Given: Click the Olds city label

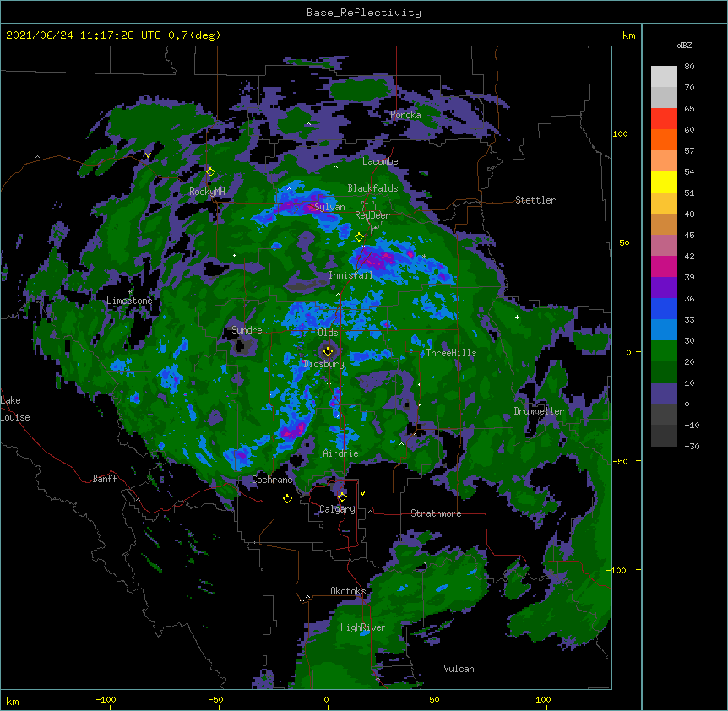Looking at the screenshot, I should (x=328, y=333).
